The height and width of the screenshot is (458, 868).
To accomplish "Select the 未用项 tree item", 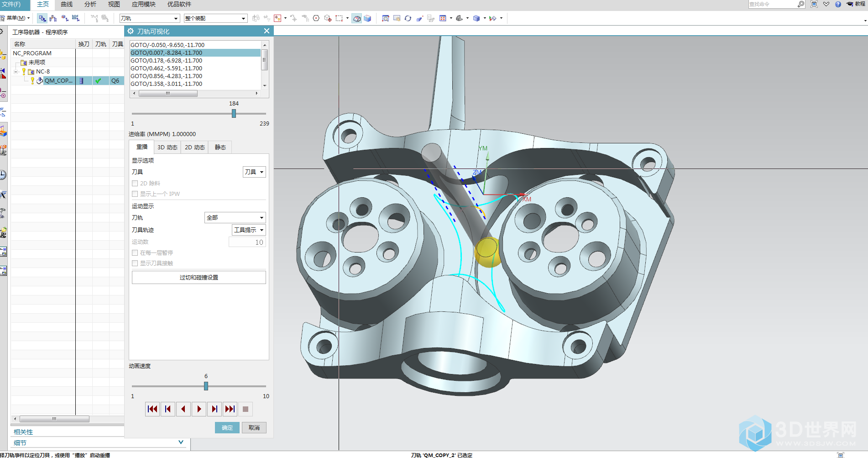I will 37,63.
